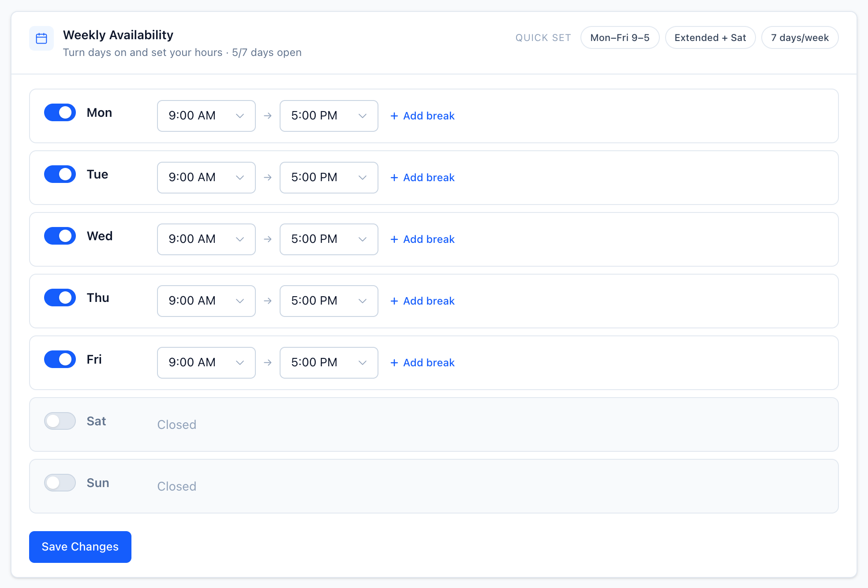868x588 pixels.
Task: Click the arrow icon between Wednesday's times
Action: click(268, 239)
